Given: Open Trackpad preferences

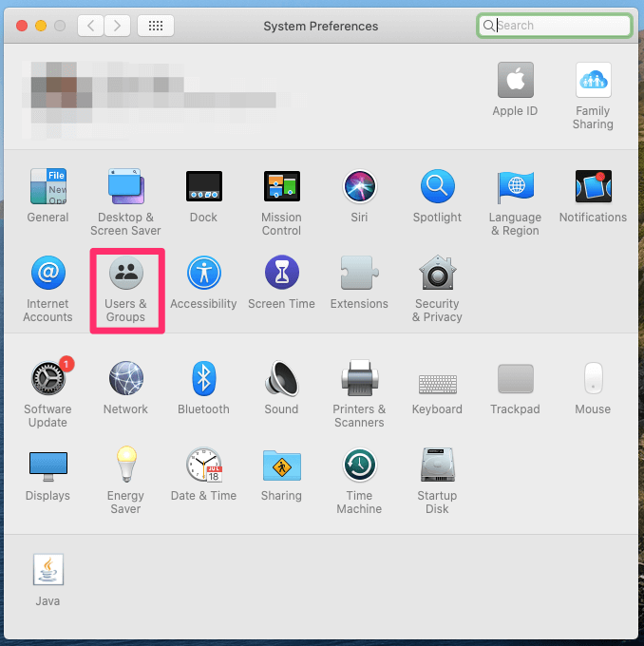Looking at the screenshot, I should 516,379.
